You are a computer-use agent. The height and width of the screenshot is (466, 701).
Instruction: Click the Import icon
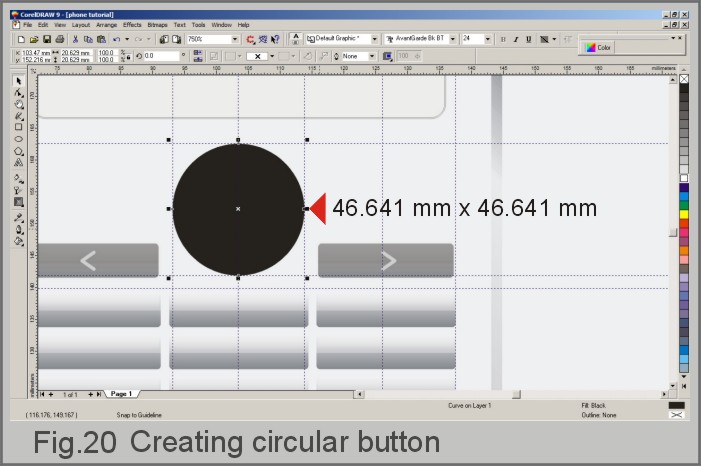click(164, 39)
